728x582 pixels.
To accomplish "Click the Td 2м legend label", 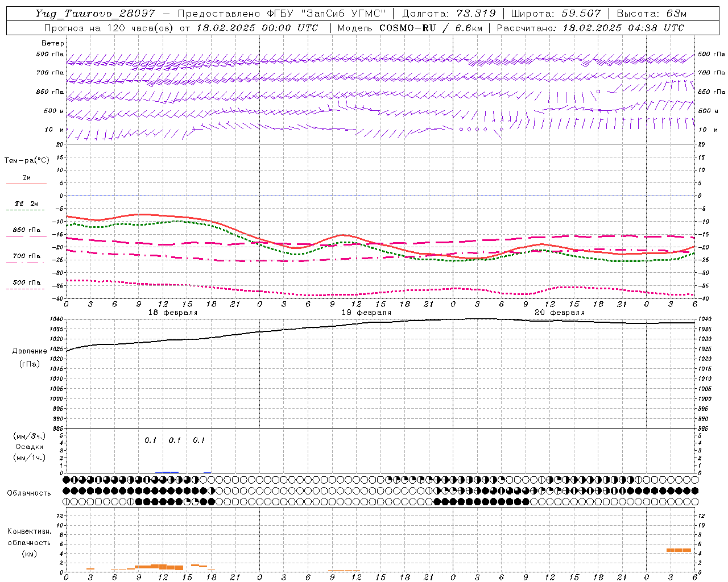I will (x=27, y=203).
